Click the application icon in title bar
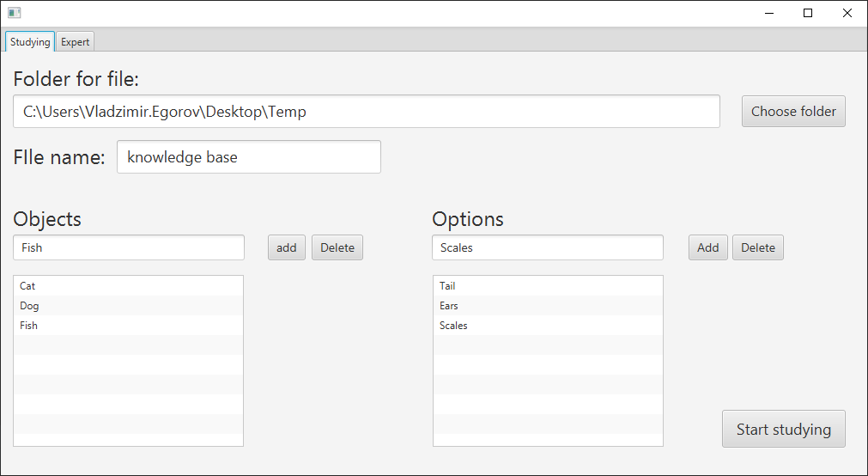The height and width of the screenshot is (476, 868). click(x=15, y=13)
